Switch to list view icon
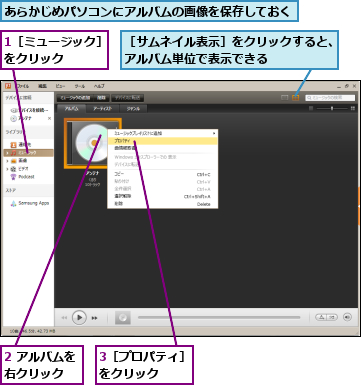 click(x=284, y=98)
